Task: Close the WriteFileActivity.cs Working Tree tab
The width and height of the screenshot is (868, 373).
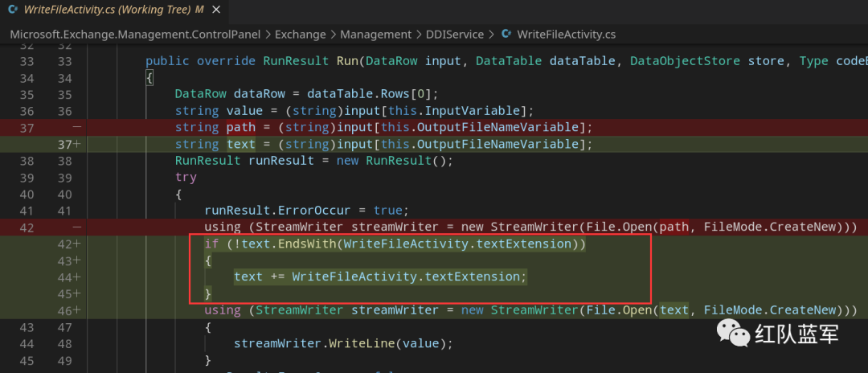Action: [216, 10]
